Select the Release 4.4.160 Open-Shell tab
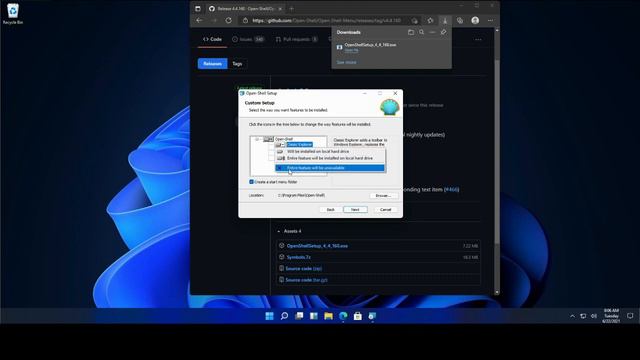 point(245,9)
